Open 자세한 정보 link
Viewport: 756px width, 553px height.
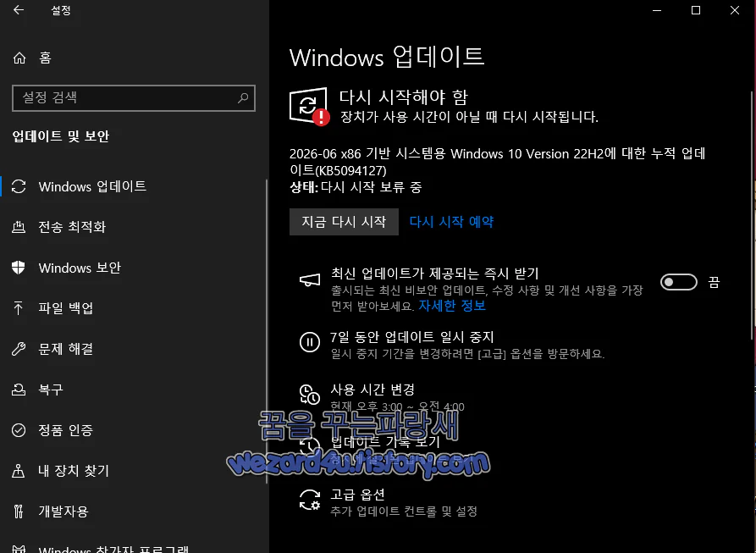(x=452, y=306)
